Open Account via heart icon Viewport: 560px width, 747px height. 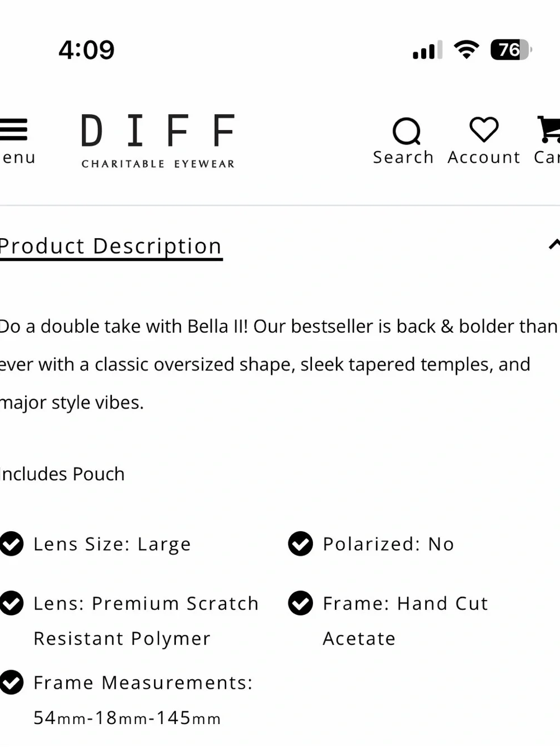coord(484,129)
